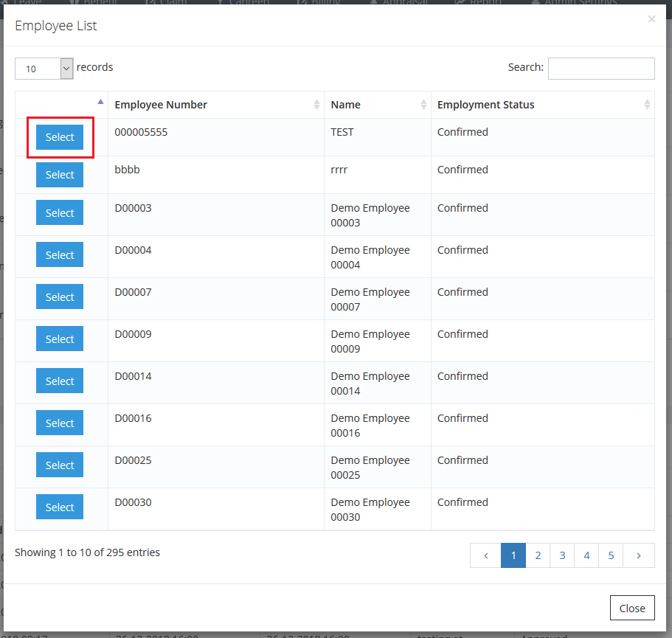Select employee bbbb rrrr

60,175
